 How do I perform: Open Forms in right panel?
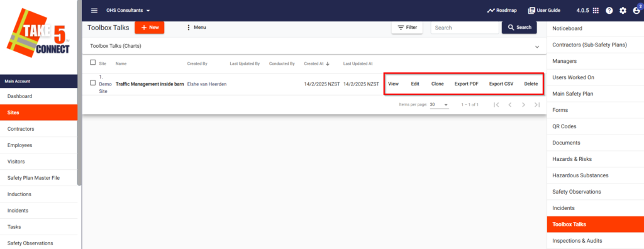(x=595, y=110)
